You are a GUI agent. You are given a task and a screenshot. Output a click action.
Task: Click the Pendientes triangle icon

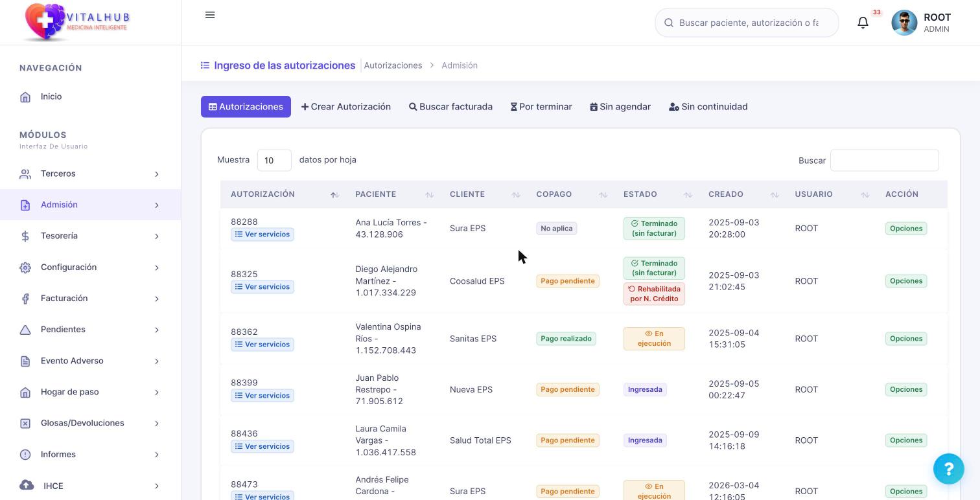coord(25,330)
